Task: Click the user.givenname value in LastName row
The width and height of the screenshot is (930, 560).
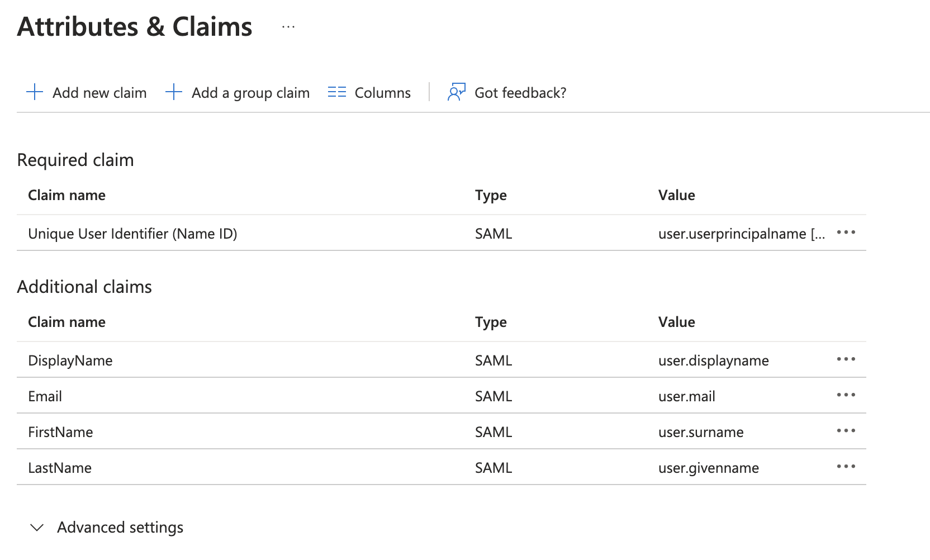Action: click(708, 468)
